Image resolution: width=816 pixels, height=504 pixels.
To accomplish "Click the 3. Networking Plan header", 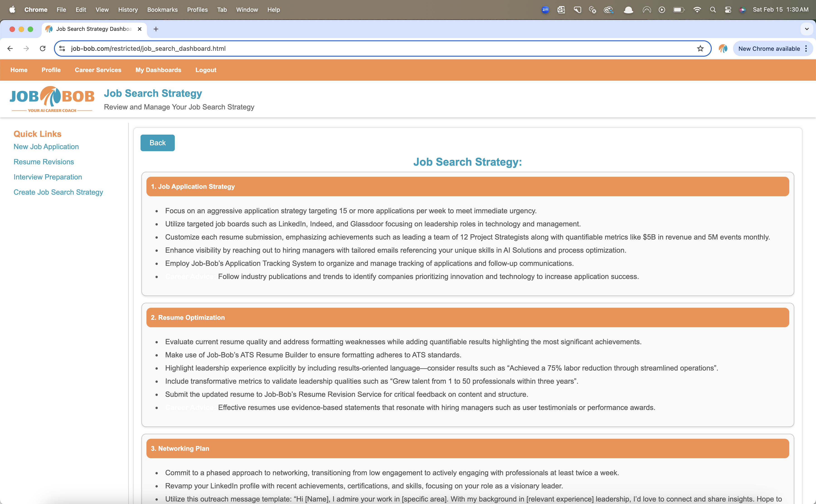I will (467, 449).
